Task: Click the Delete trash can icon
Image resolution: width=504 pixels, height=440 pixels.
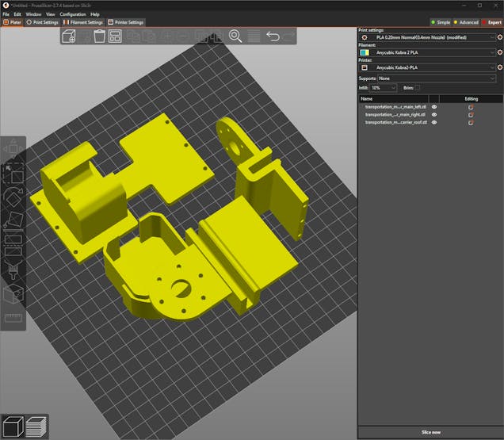Action: [x=100, y=36]
